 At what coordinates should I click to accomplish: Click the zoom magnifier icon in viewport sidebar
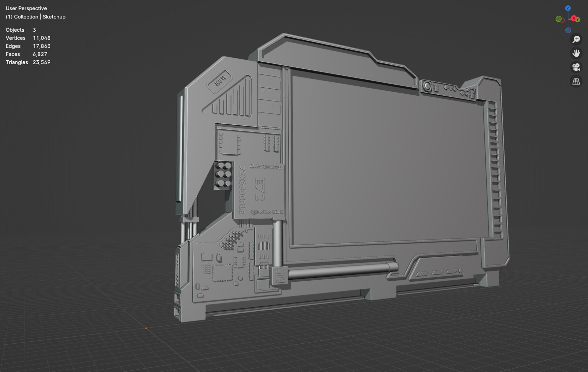[576, 39]
